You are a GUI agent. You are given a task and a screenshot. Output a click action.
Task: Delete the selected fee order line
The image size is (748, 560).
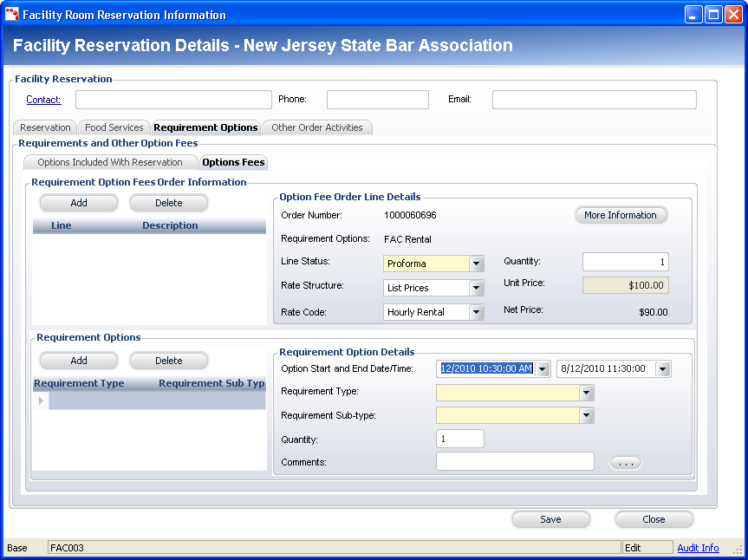click(169, 203)
